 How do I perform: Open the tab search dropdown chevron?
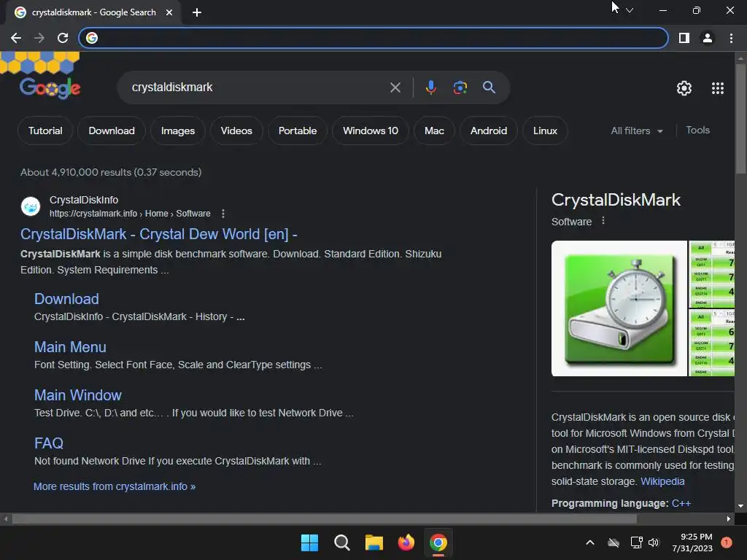click(x=630, y=10)
